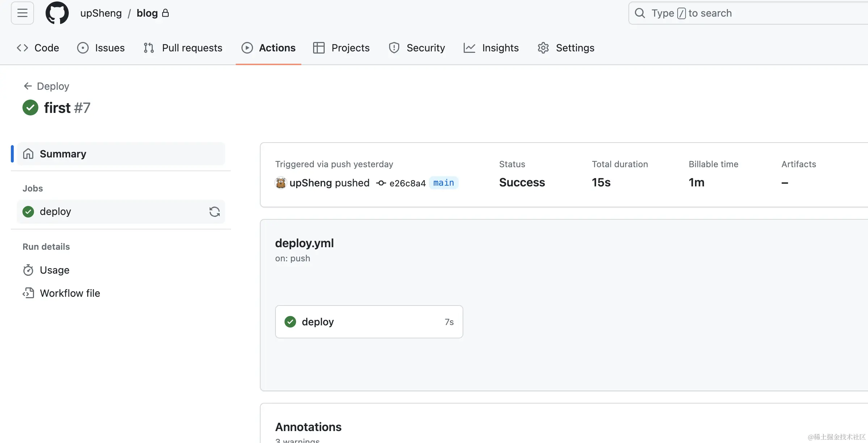Open the Issues tab
The width and height of the screenshot is (868, 443).
pyautogui.click(x=101, y=48)
